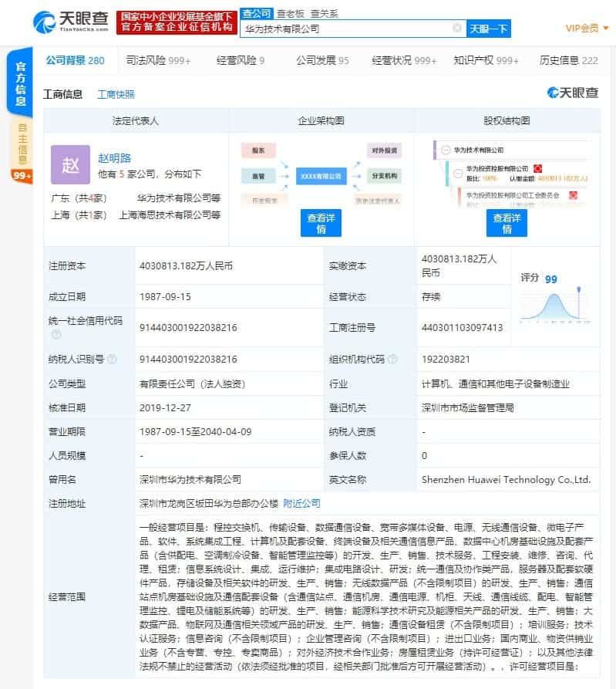The width and height of the screenshot is (616, 689).
Task: Click the 分支机构 node in structure diagram
Action: (384, 176)
